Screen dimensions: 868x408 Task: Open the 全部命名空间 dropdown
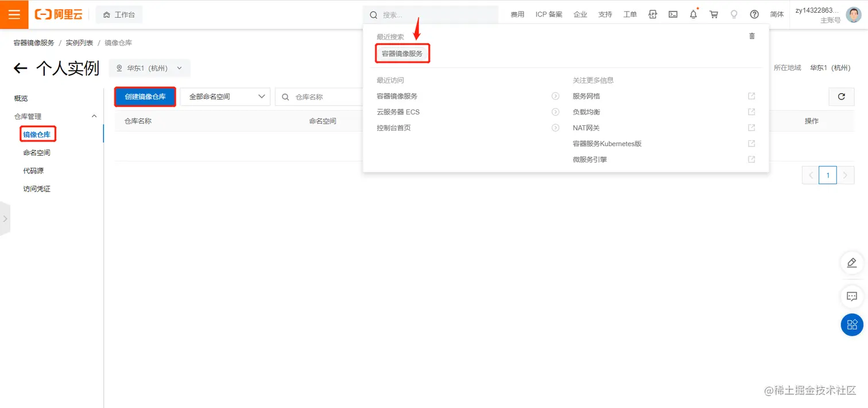click(225, 97)
